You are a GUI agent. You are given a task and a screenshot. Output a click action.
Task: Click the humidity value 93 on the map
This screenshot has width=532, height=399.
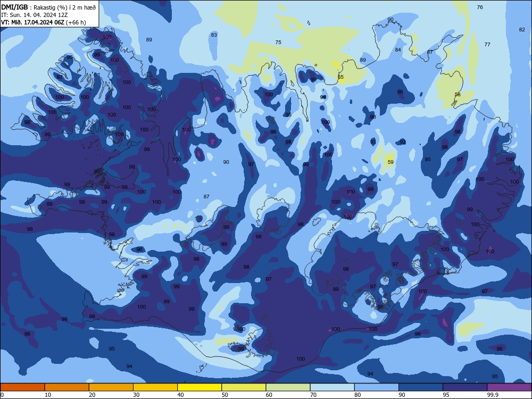[x=373, y=142]
